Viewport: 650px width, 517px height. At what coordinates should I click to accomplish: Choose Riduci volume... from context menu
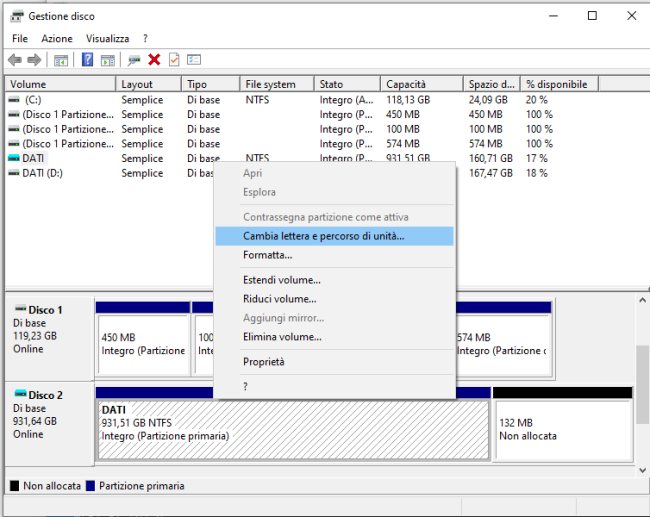pos(334,299)
